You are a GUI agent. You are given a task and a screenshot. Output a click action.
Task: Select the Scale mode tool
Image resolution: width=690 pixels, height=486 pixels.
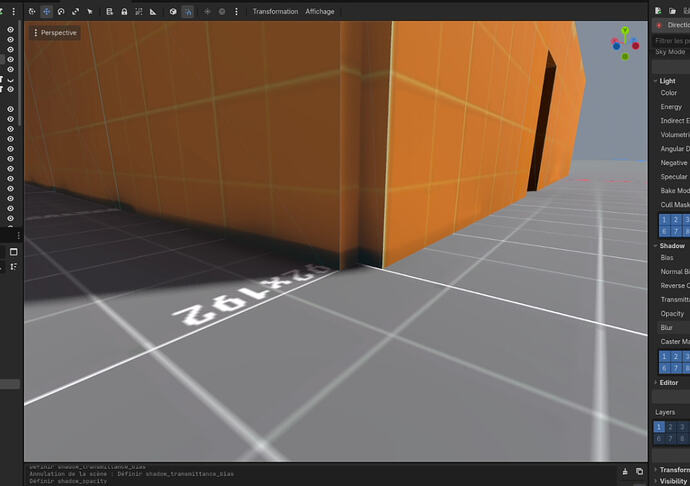[x=75, y=11]
